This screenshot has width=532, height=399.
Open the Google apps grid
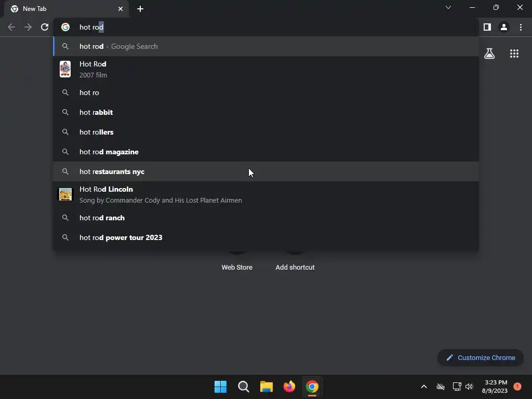[514, 54]
